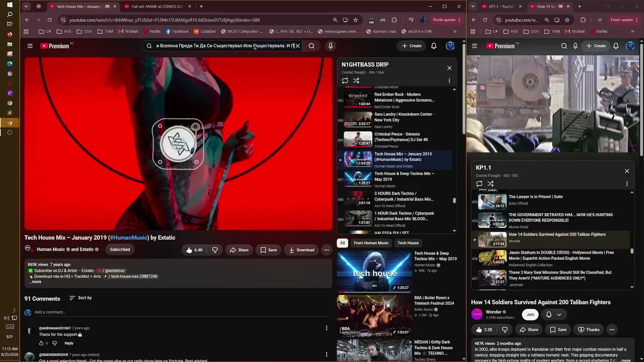This screenshot has height=362, width=644.
Task: Open more actions for the 14 Soldiers video
Action: point(612,330)
